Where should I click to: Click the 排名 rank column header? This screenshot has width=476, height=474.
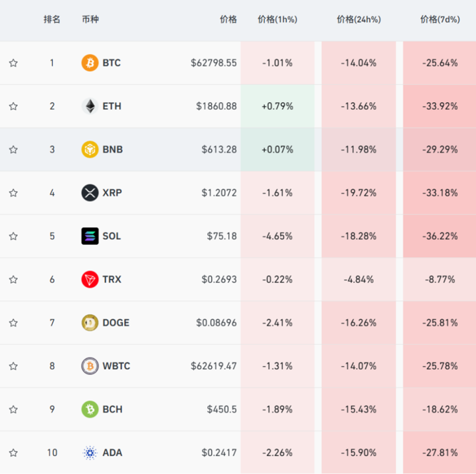tap(52, 20)
